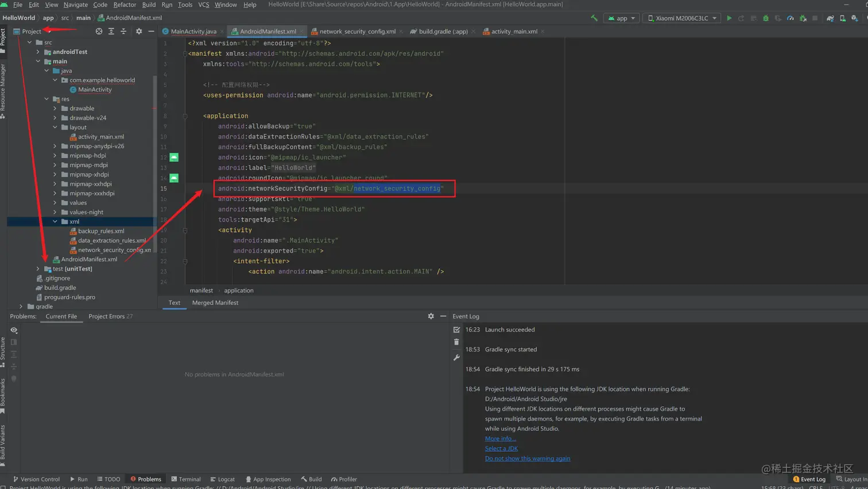Click Sync Project with Gradle Files elephant icon

point(830,18)
